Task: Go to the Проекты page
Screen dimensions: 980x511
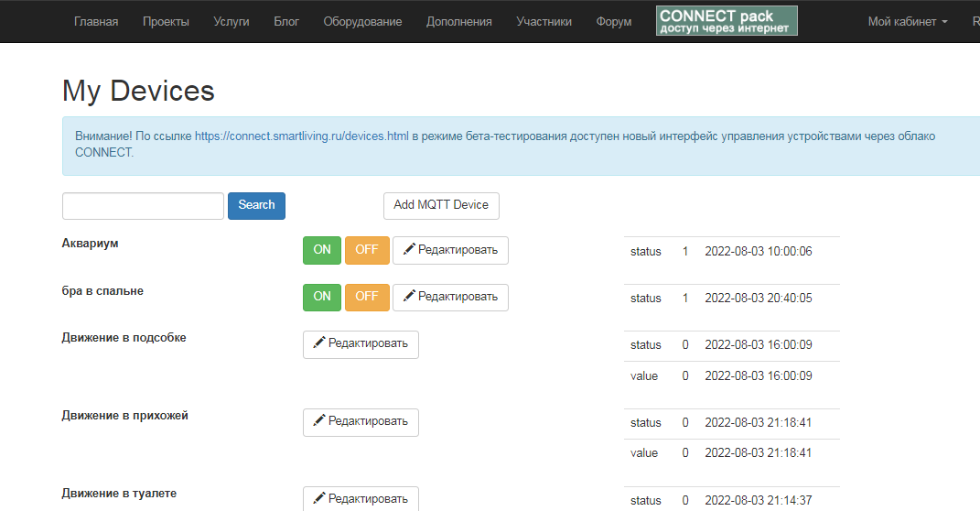Action: pos(166,22)
